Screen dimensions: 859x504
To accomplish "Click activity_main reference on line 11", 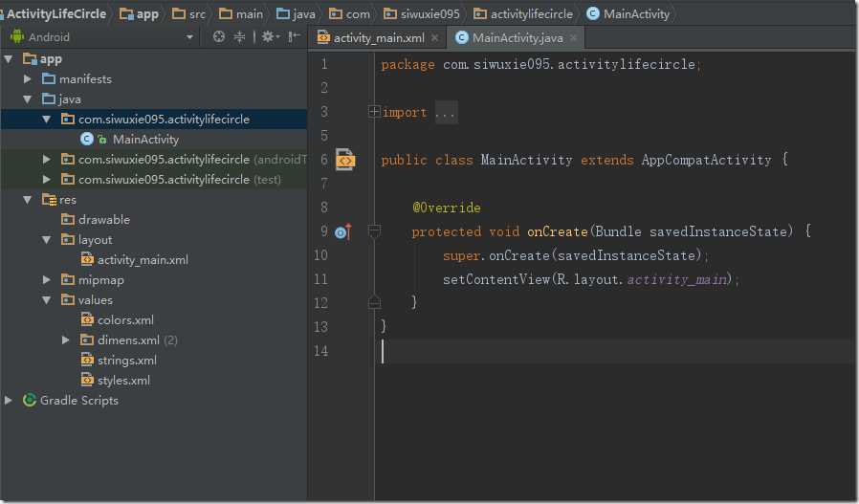I will [677, 279].
